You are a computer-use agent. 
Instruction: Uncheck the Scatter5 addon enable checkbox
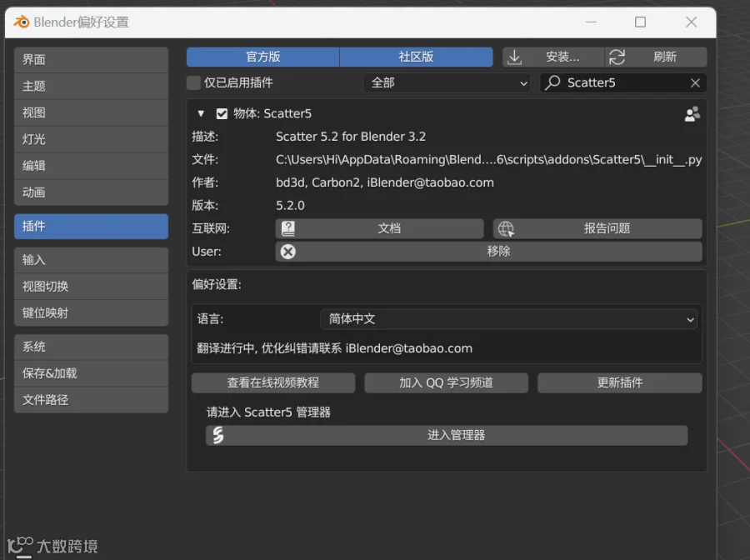(222, 114)
